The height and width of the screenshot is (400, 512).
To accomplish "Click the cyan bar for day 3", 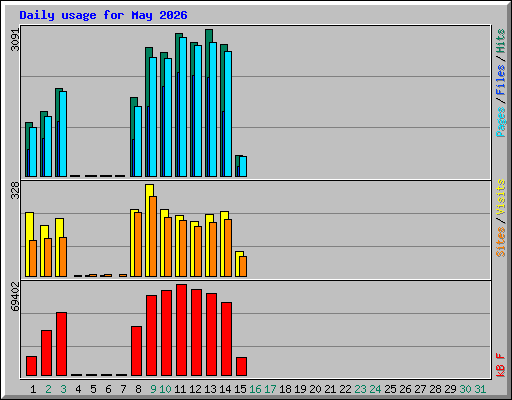I will (63, 134).
